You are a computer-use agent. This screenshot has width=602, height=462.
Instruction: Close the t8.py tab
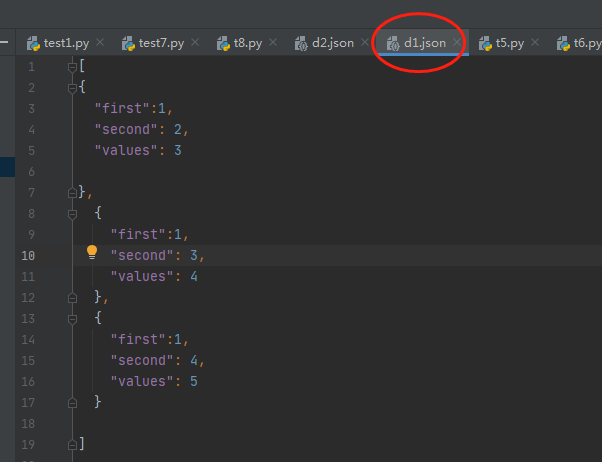[x=273, y=42]
